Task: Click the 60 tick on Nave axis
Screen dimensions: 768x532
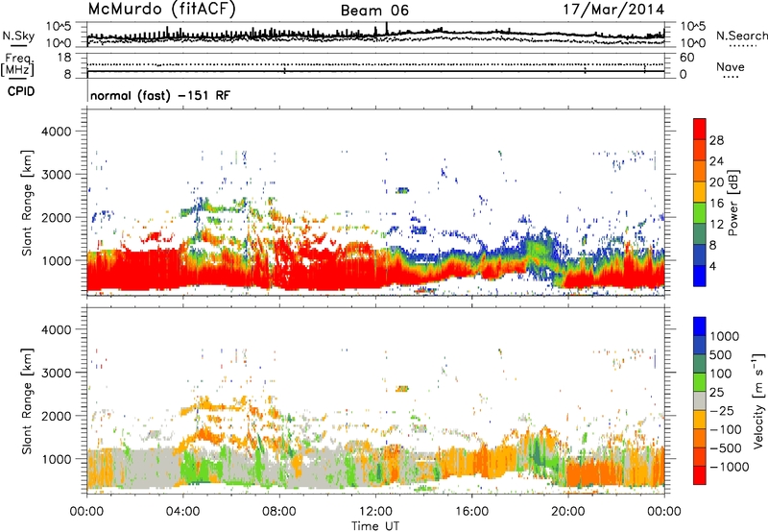Action: (686, 58)
